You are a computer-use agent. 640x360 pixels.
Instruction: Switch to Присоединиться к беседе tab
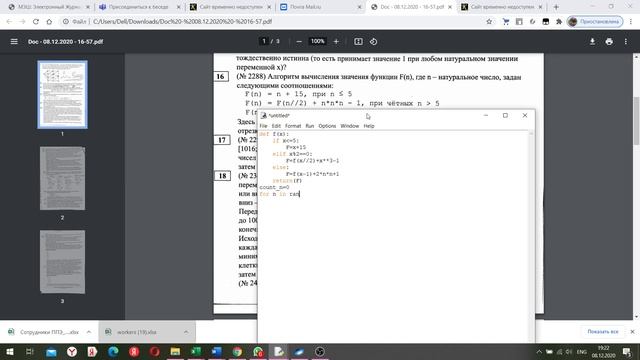[139, 7]
